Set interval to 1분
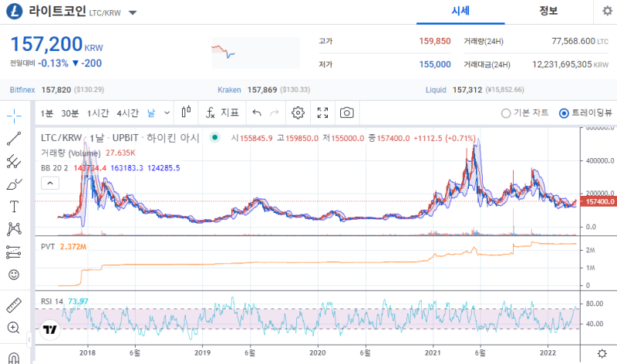This screenshot has height=364, width=617. (47, 113)
